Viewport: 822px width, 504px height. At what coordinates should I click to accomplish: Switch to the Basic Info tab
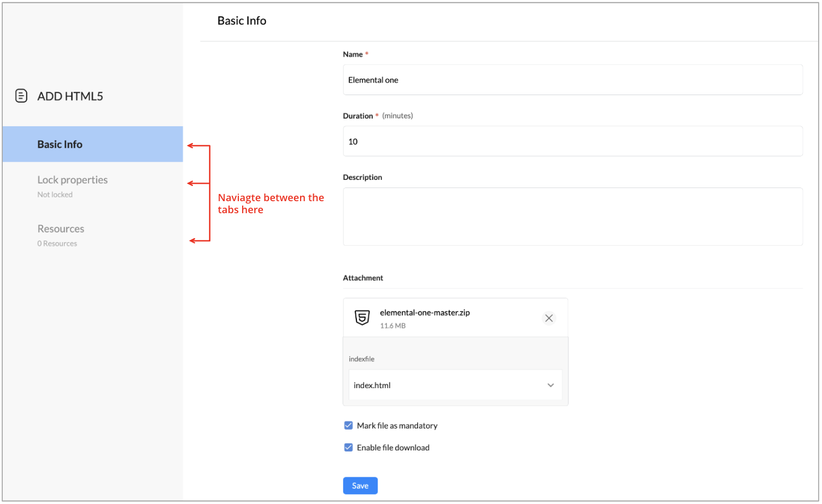tap(60, 144)
